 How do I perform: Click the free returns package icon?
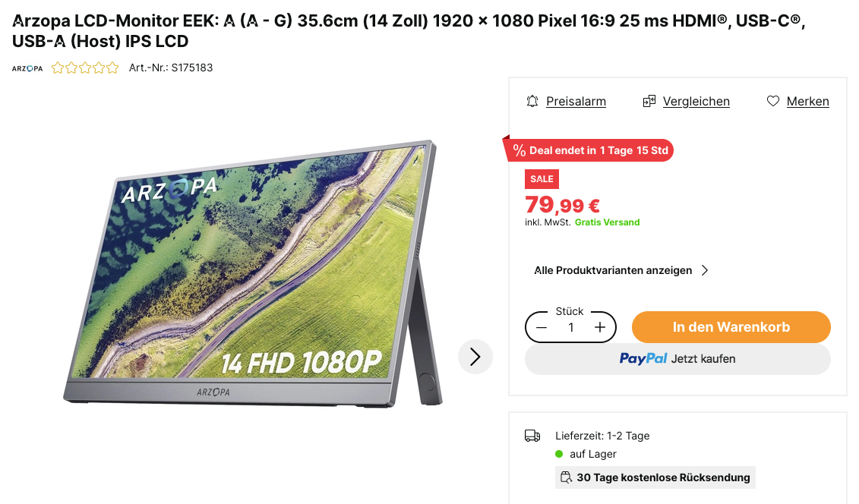pos(566,477)
